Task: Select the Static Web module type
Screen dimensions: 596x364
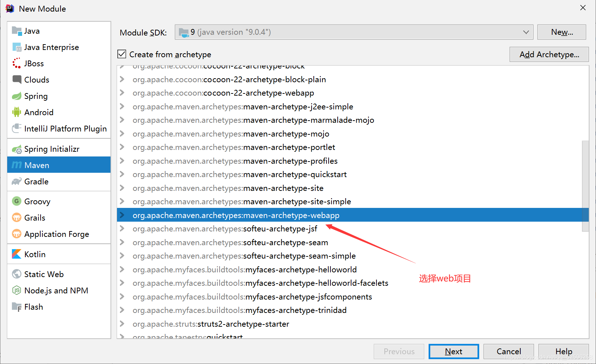Action: point(59,274)
